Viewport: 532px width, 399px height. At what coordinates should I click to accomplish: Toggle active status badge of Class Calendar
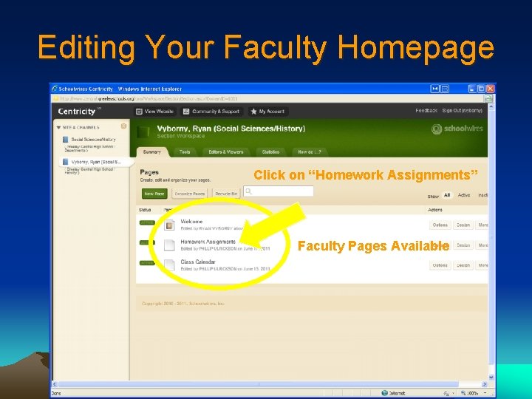(x=147, y=263)
